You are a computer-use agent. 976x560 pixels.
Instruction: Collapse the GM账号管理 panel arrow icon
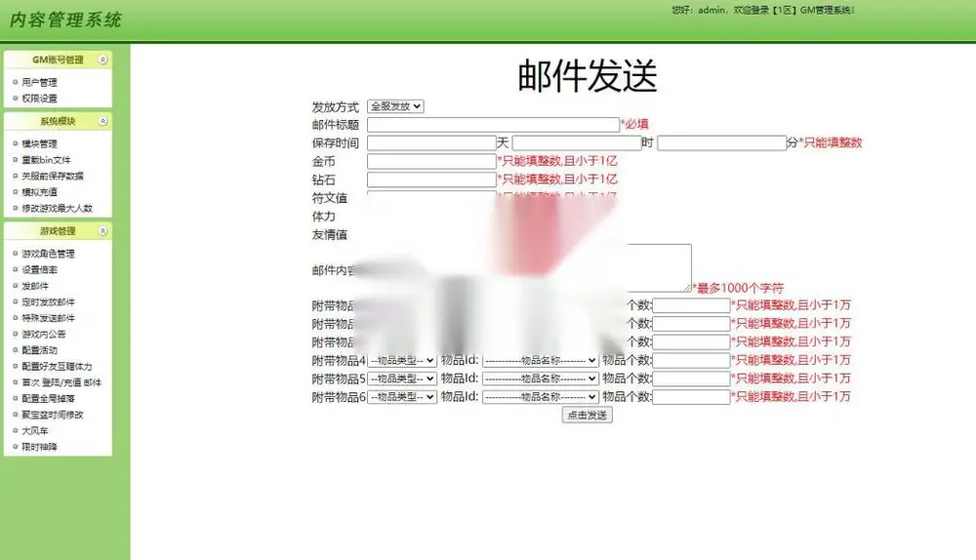[x=103, y=60]
